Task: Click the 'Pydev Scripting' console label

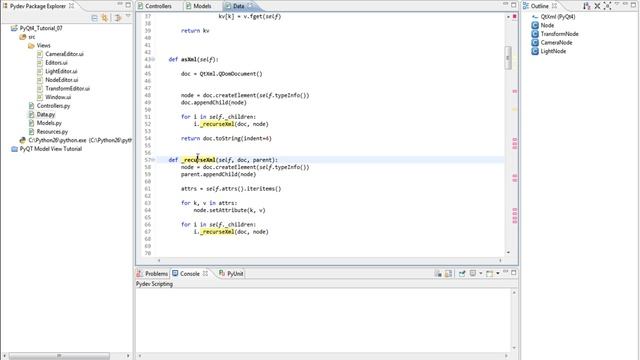Action: point(154,284)
